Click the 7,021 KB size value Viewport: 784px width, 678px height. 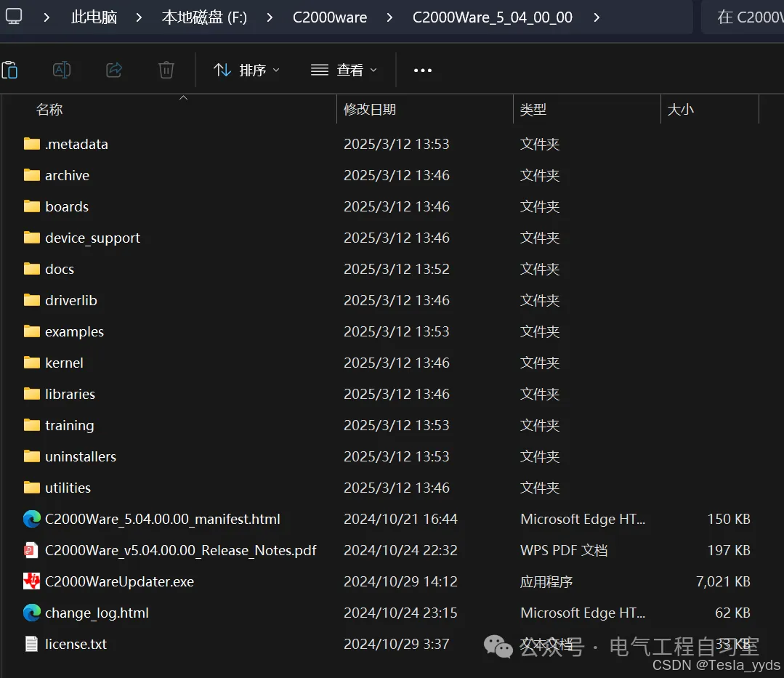click(723, 581)
